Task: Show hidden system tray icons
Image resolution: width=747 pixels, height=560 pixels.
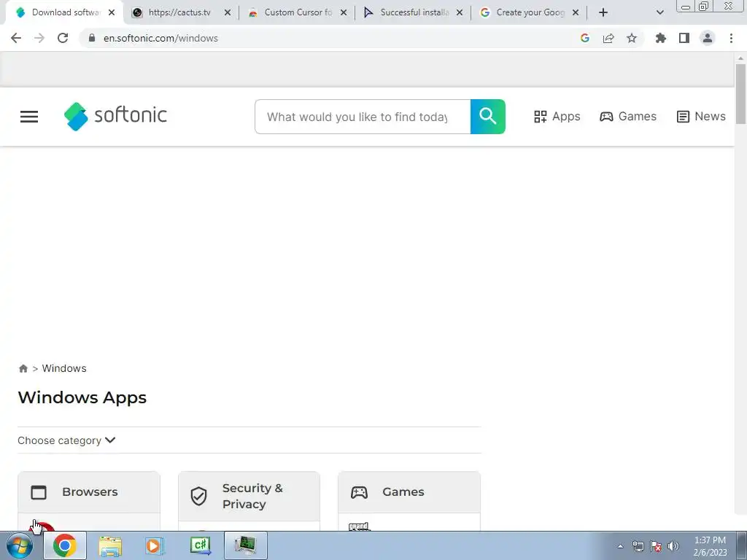Action: (620, 546)
